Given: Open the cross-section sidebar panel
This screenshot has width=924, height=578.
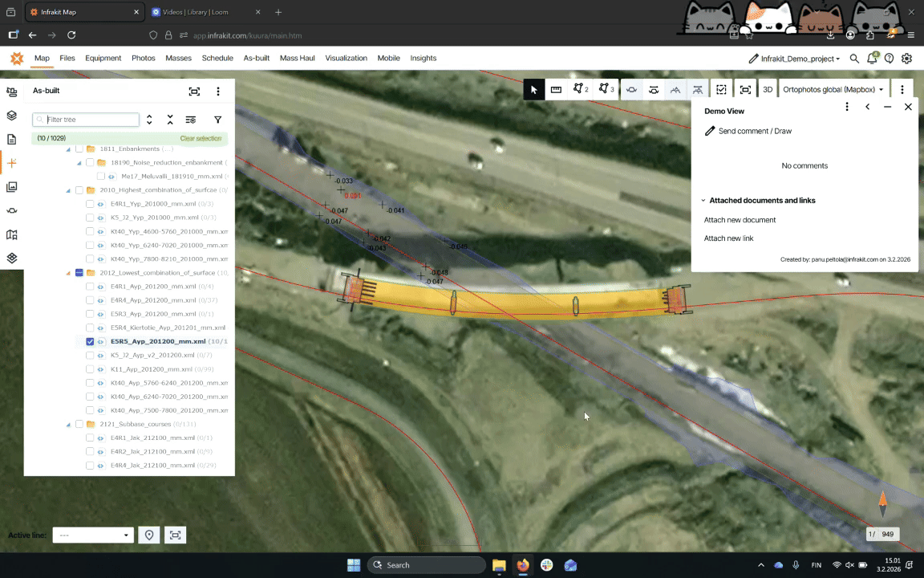Looking at the screenshot, I should pyautogui.click(x=12, y=210).
